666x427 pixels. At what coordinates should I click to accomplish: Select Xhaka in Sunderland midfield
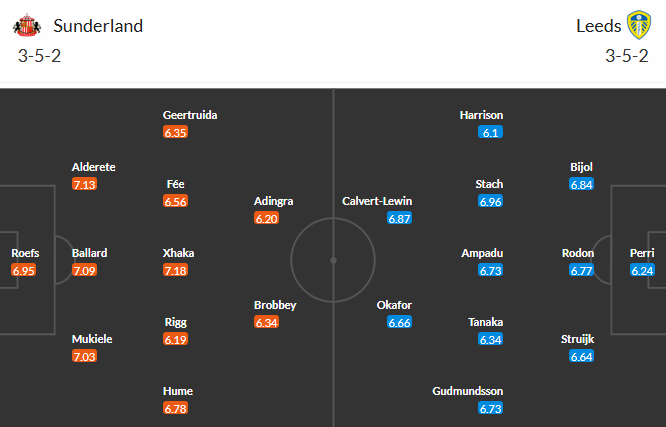[x=178, y=253]
